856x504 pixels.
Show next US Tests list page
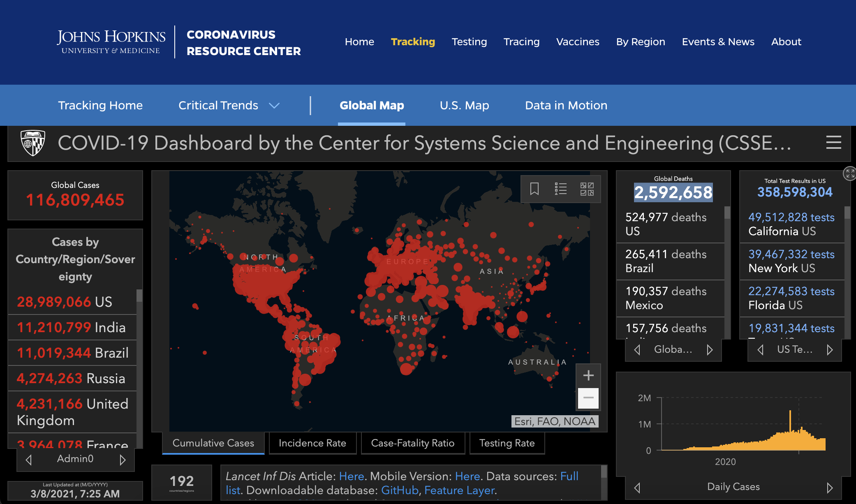[x=830, y=350]
